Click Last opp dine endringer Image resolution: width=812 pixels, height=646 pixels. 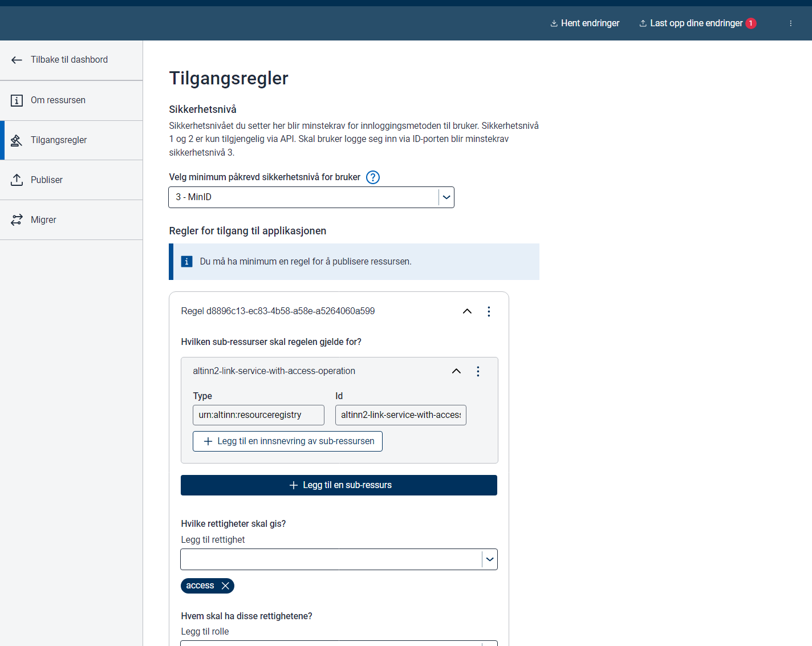[696, 23]
